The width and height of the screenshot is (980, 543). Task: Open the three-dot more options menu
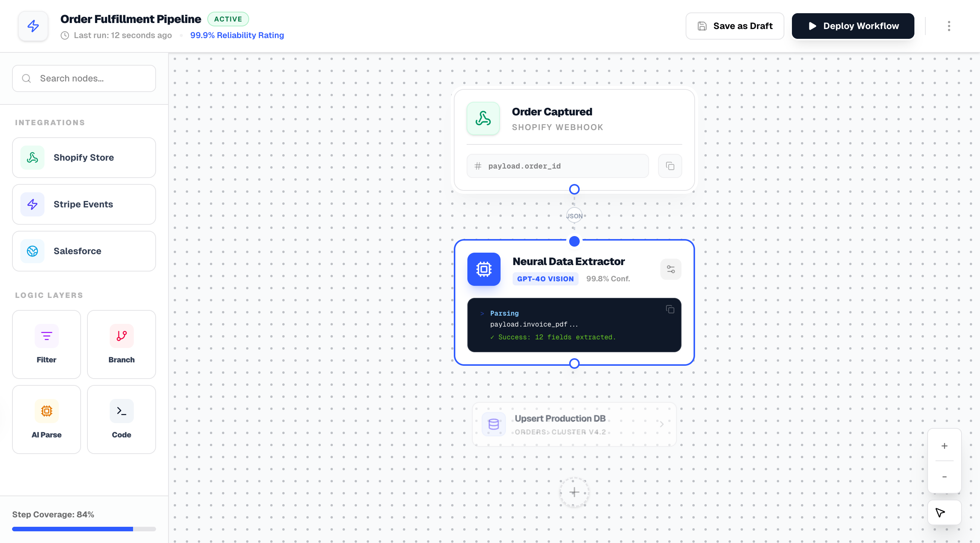949,26
